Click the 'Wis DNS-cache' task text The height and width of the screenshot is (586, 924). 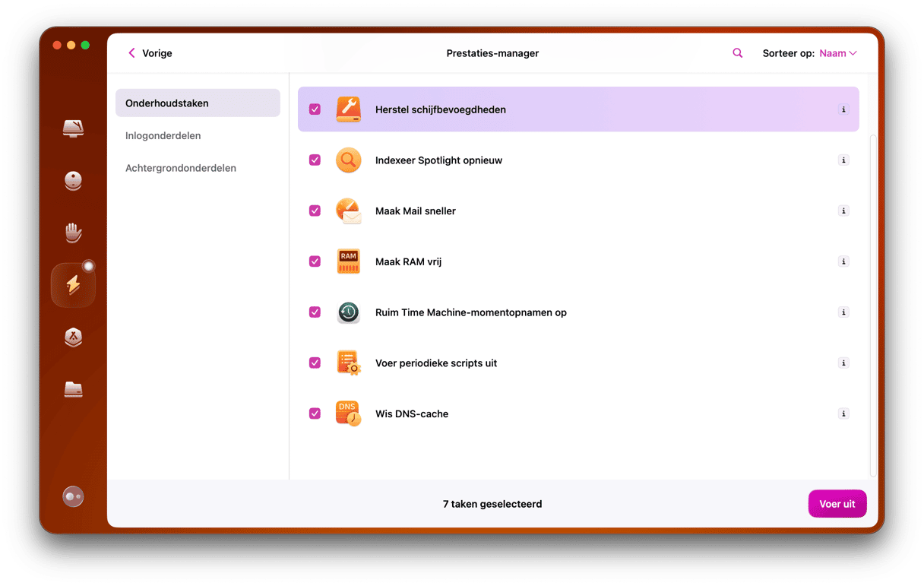[412, 413]
